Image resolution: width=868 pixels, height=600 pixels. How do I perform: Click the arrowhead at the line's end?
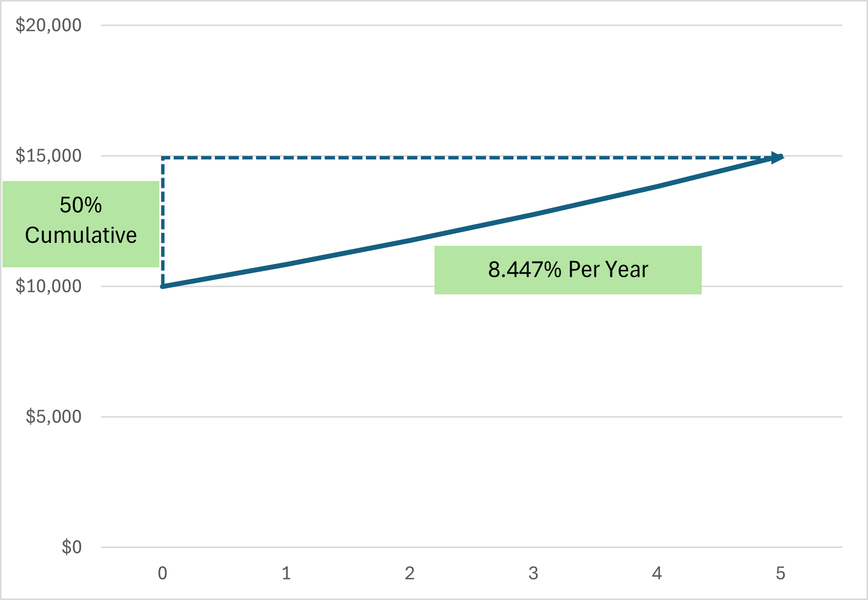tap(777, 157)
